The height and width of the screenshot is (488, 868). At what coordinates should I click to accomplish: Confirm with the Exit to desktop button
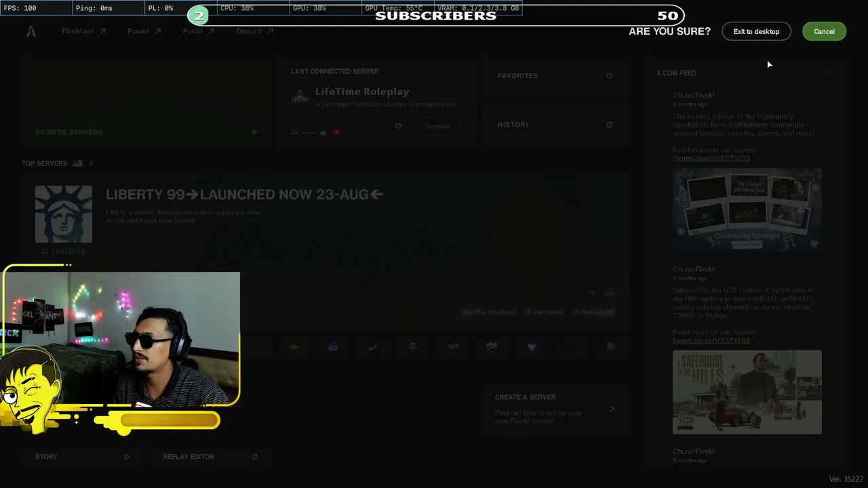click(756, 31)
